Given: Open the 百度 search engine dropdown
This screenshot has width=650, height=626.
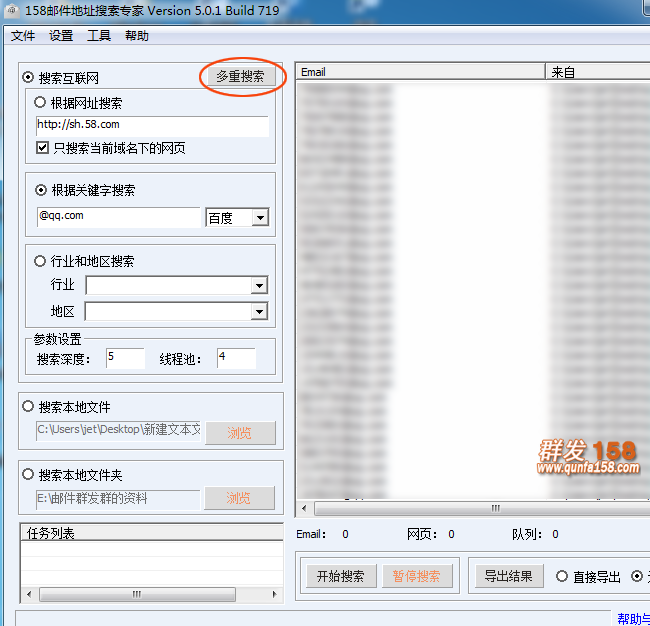Looking at the screenshot, I should [x=260, y=217].
